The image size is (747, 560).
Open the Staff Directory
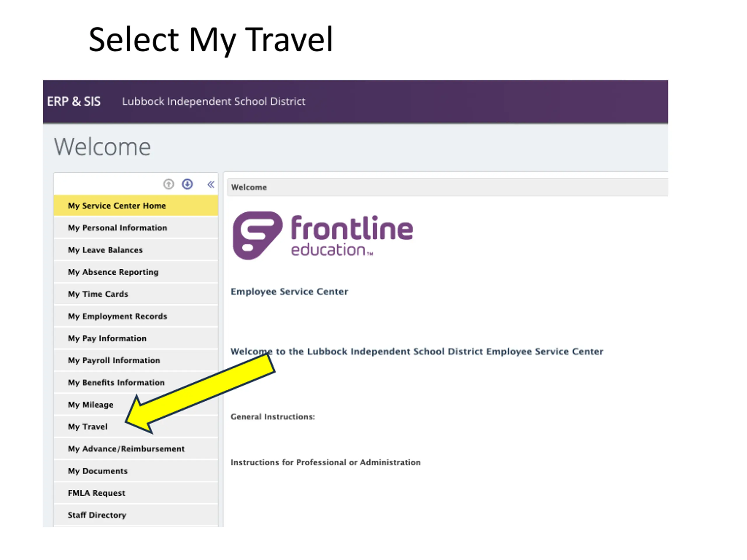[x=136, y=515]
